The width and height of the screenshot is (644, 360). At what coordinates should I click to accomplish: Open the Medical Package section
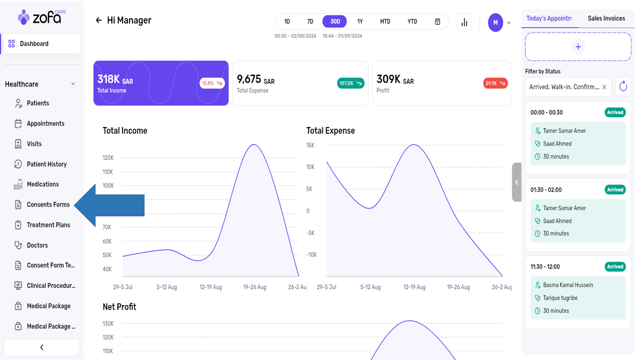pos(48,306)
